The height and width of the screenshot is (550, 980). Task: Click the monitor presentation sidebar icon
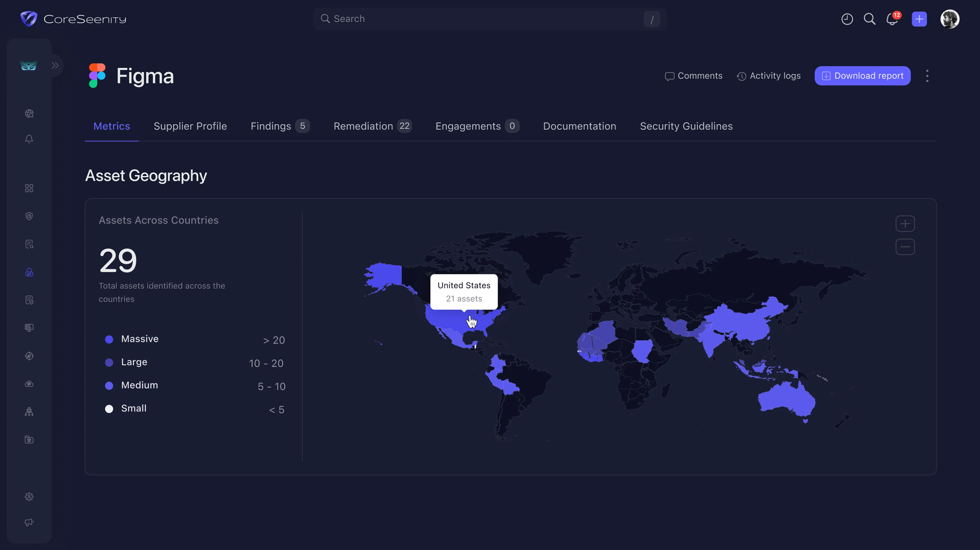tap(29, 328)
